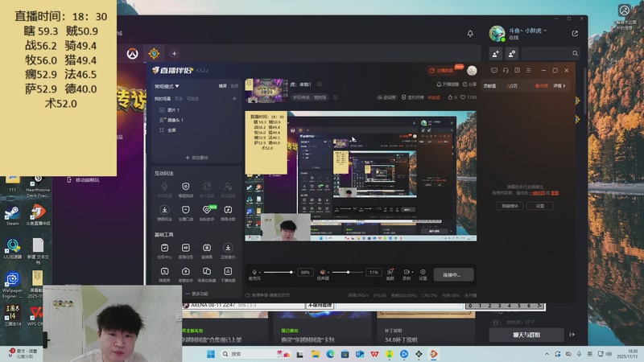Toggle the 摄像头 1 source visibility
This screenshot has width=644, height=362.
click(162, 120)
